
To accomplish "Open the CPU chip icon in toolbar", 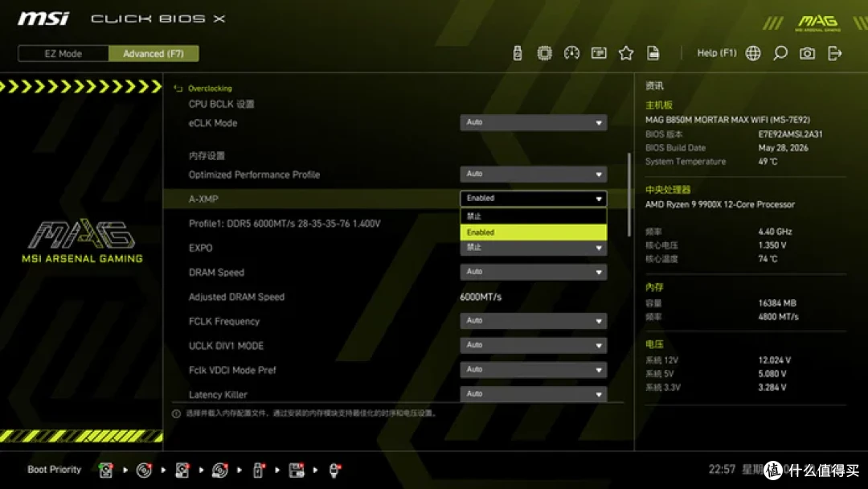I will [x=544, y=53].
